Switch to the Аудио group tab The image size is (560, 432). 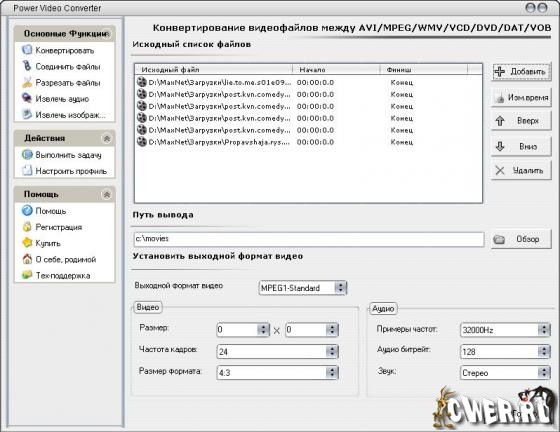[383, 308]
